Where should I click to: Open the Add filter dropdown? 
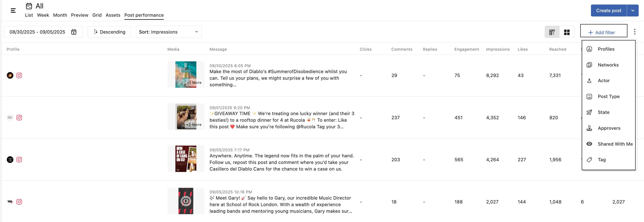[603, 32]
